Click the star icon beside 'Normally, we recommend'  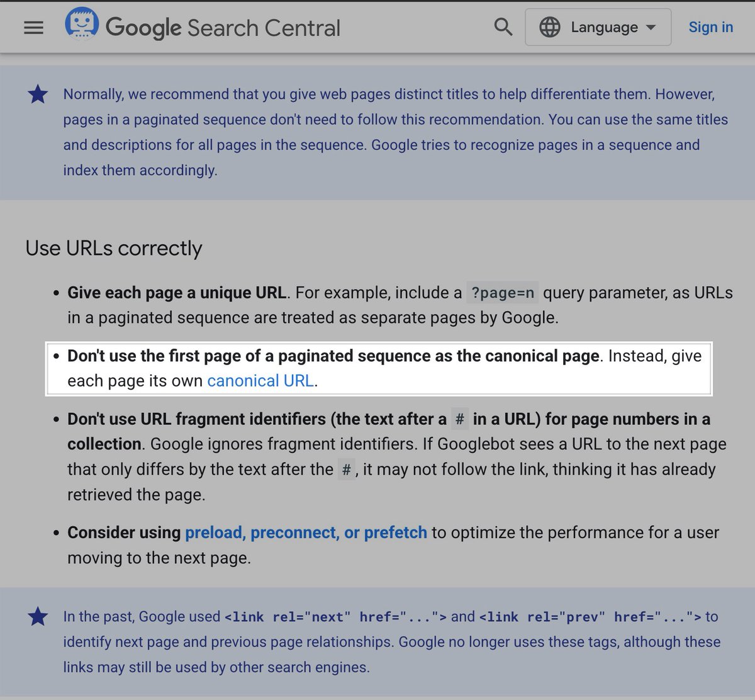38,94
